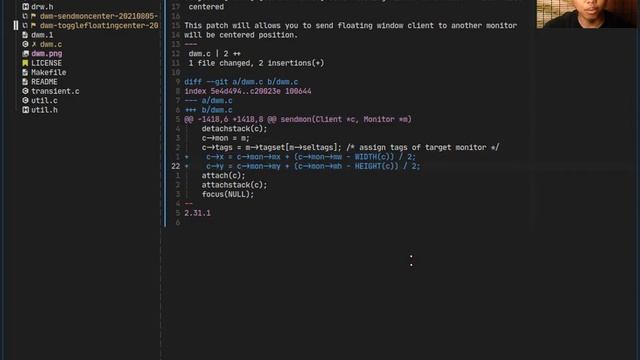Open dwm.c in the file explorer
The width and height of the screenshot is (640, 360).
51,44
